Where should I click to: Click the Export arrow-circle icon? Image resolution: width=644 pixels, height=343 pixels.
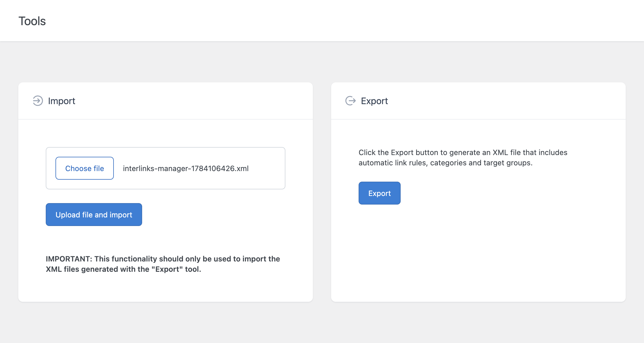coord(351,101)
